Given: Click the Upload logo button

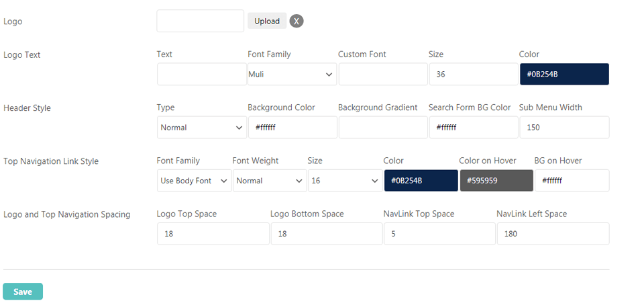Looking at the screenshot, I should click(267, 21).
